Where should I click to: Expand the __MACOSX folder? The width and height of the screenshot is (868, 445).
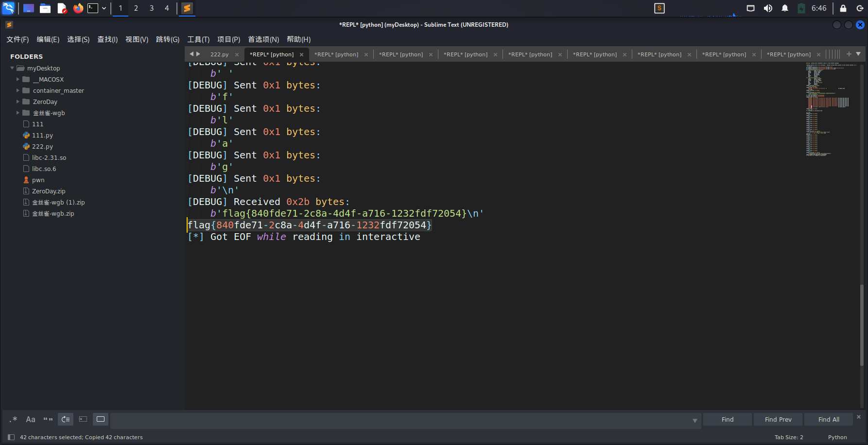18,79
